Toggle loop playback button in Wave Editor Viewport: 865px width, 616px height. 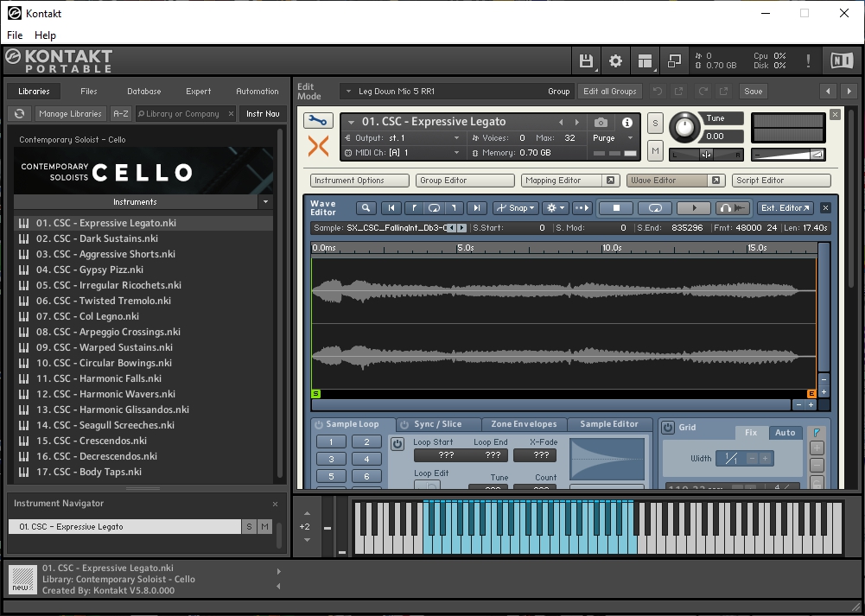655,208
